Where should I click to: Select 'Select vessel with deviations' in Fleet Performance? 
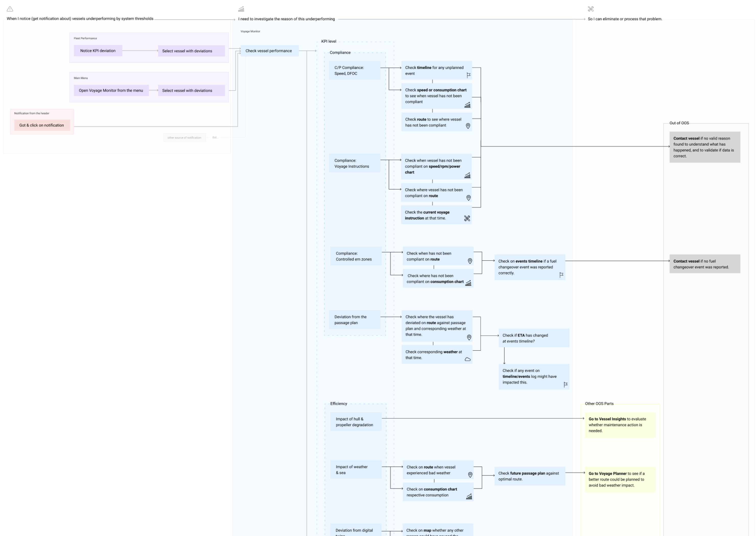point(191,51)
